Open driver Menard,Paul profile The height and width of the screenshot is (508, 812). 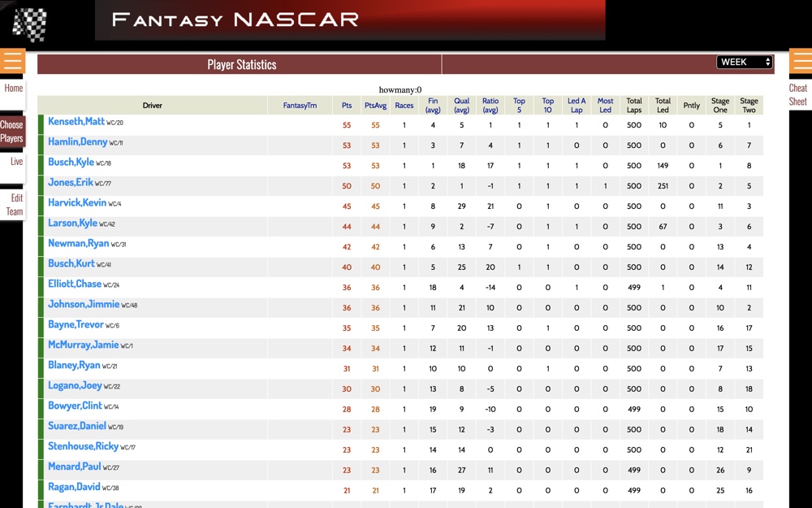tap(75, 467)
